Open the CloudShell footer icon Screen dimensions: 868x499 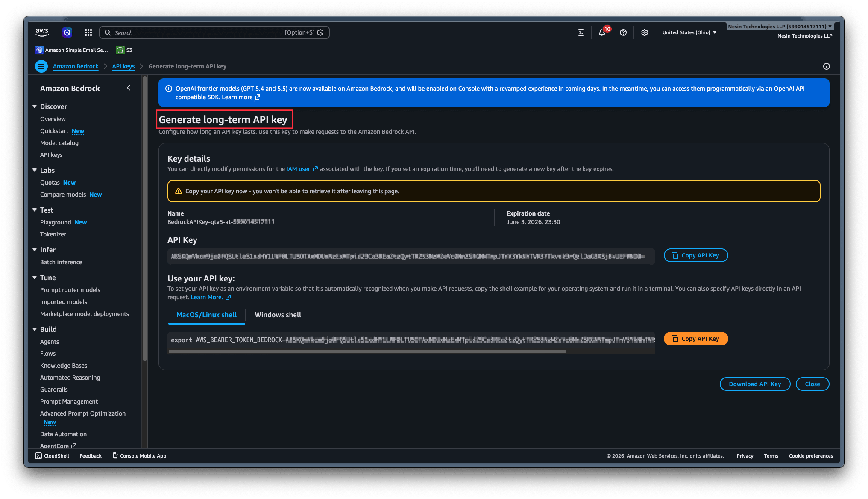tap(52, 456)
